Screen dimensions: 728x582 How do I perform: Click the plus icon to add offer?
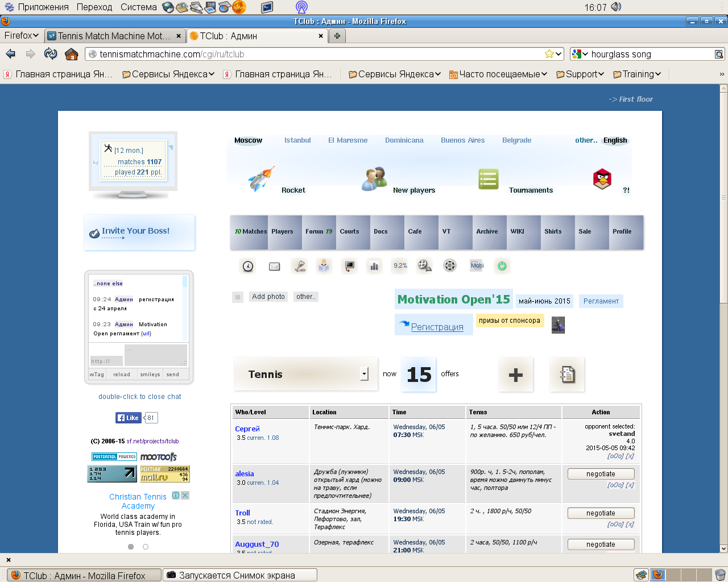[515, 375]
